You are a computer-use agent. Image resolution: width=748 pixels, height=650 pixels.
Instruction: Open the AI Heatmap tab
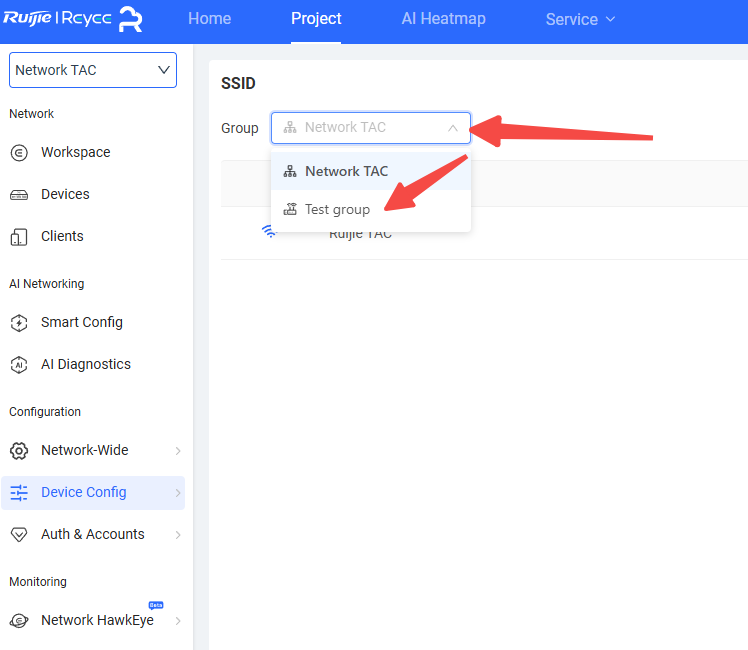(443, 19)
